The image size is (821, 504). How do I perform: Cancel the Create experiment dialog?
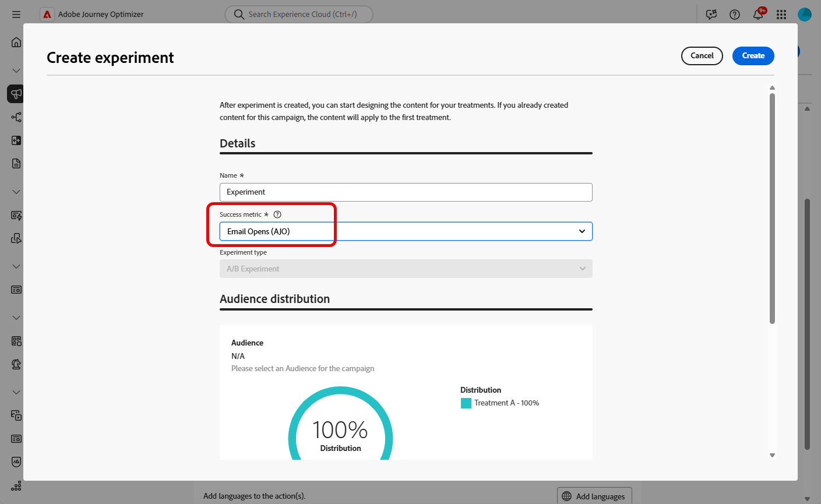point(702,56)
